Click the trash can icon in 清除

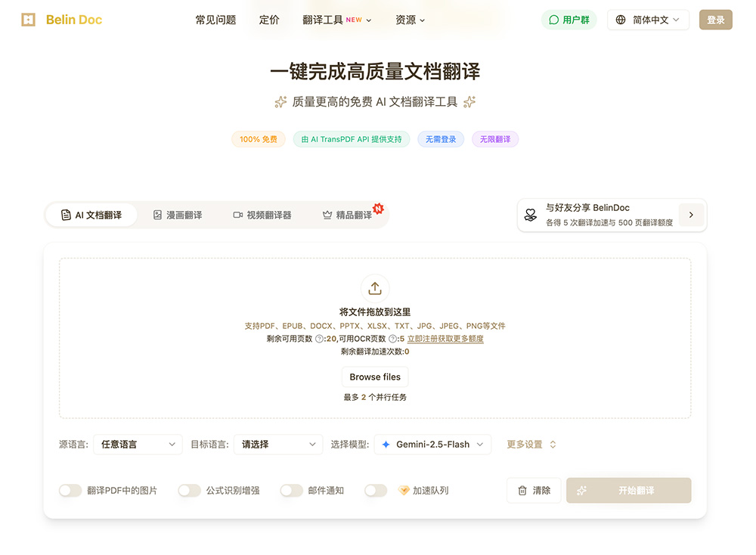click(522, 491)
